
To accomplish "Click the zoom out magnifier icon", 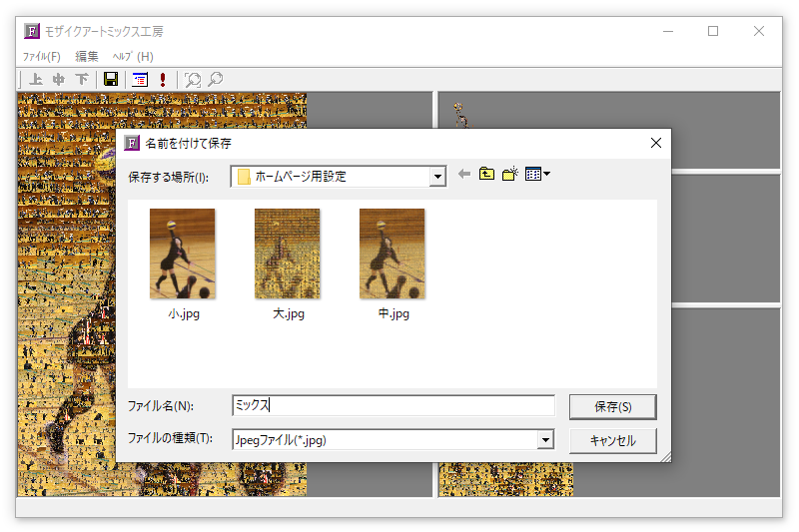I will coord(216,80).
